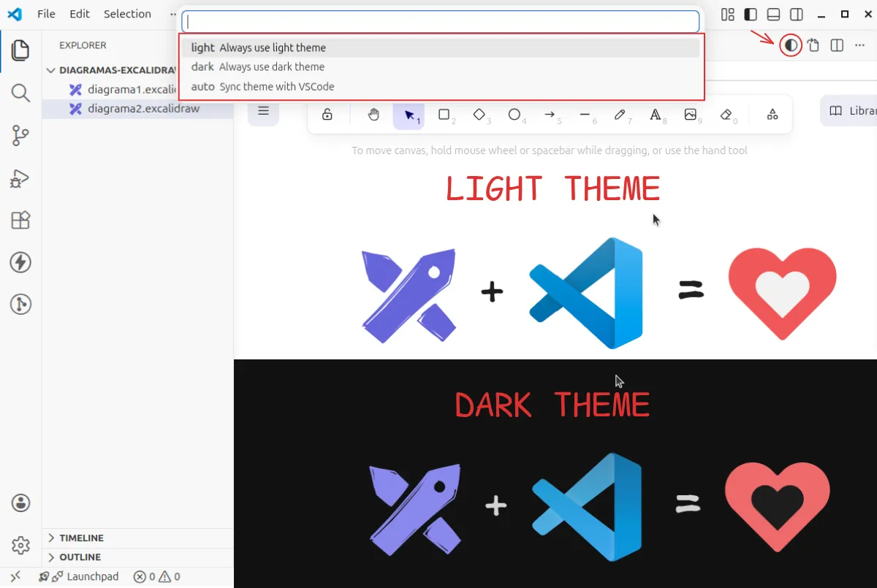Select the Arrow drawing tool

550,115
